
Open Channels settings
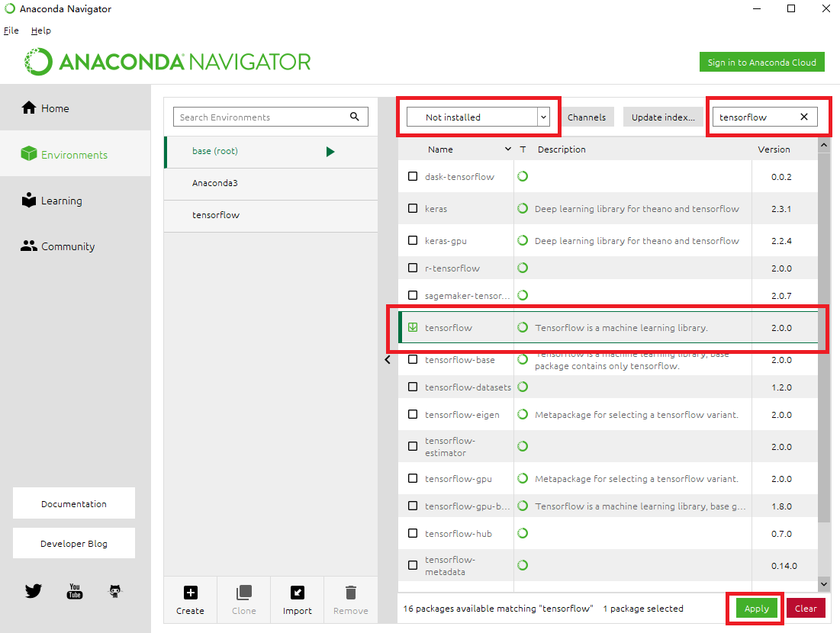point(587,117)
